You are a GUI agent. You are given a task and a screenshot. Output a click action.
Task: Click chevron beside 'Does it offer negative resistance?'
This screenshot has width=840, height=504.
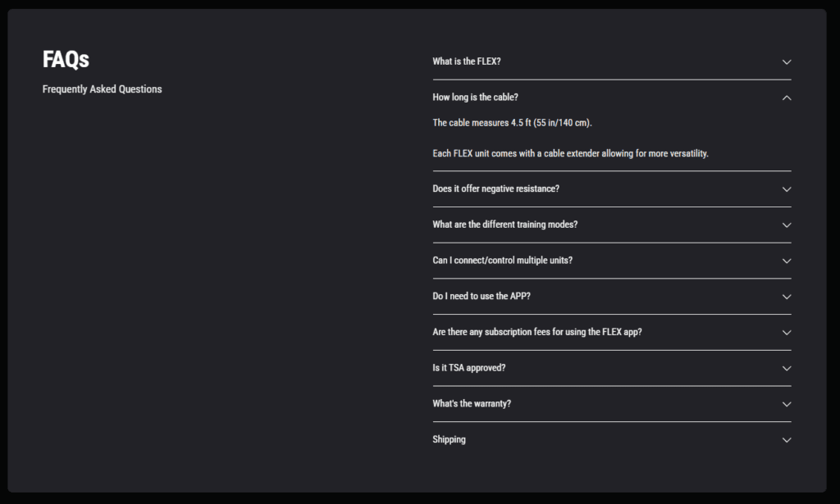point(787,189)
